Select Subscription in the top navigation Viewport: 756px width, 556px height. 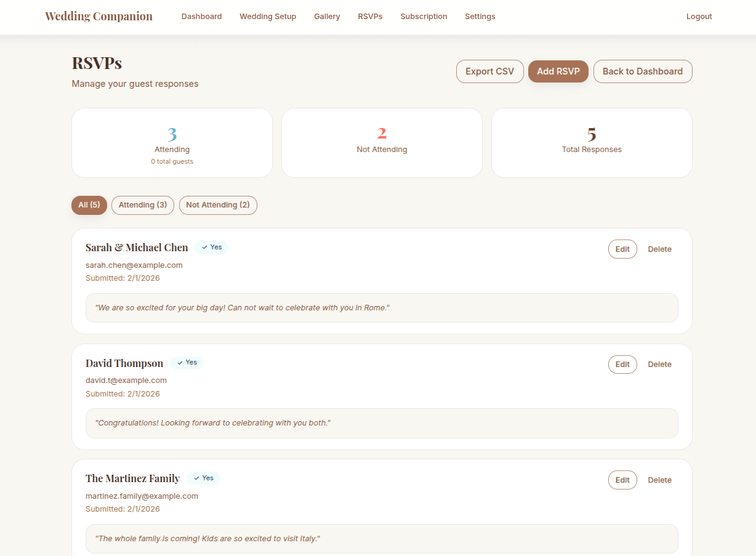click(x=424, y=17)
